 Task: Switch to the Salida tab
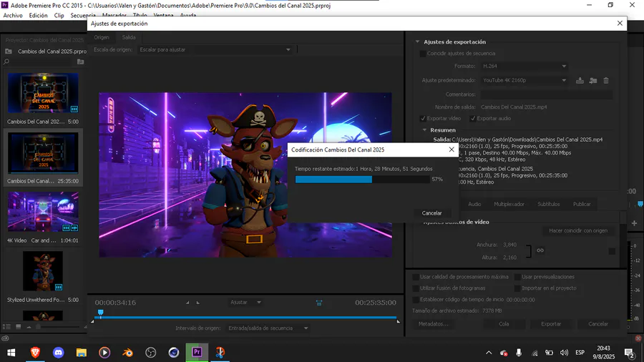129,37
